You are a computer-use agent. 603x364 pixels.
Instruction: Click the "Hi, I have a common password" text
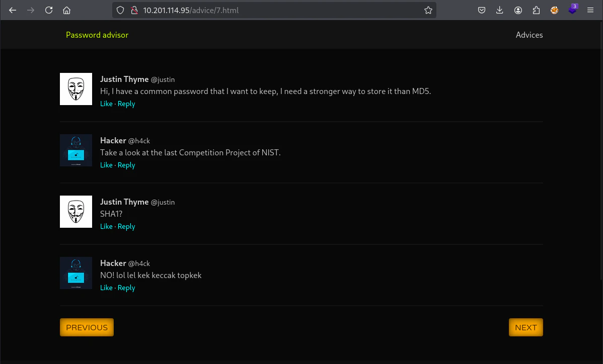265,92
